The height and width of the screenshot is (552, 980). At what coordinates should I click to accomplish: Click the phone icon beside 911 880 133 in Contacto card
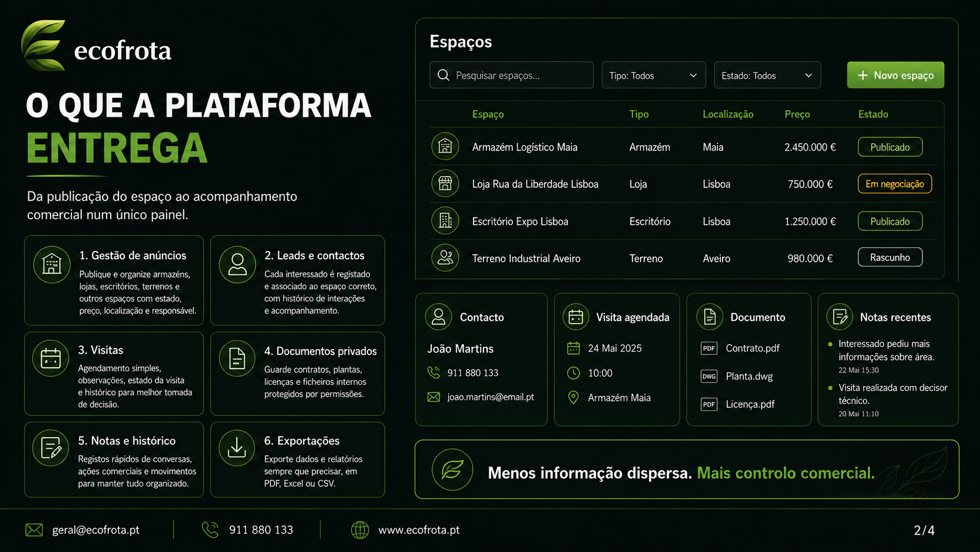434,372
